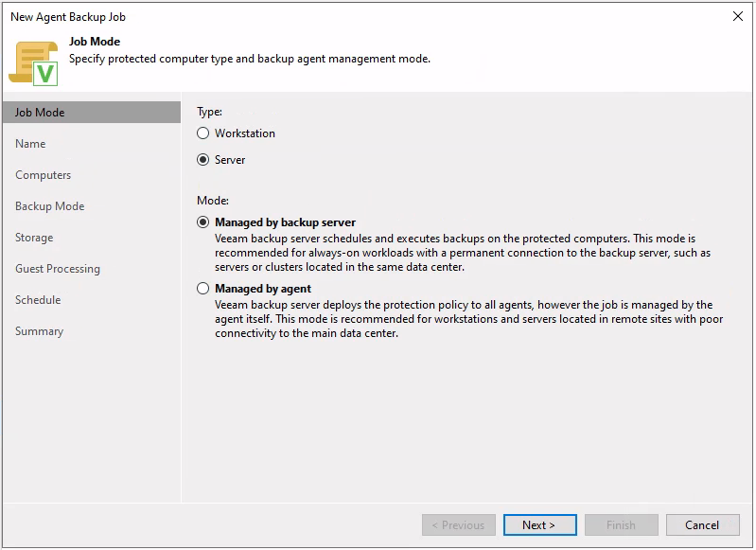
Task: Click the 'New Agent Backup Job' window title
Action: coord(68,17)
